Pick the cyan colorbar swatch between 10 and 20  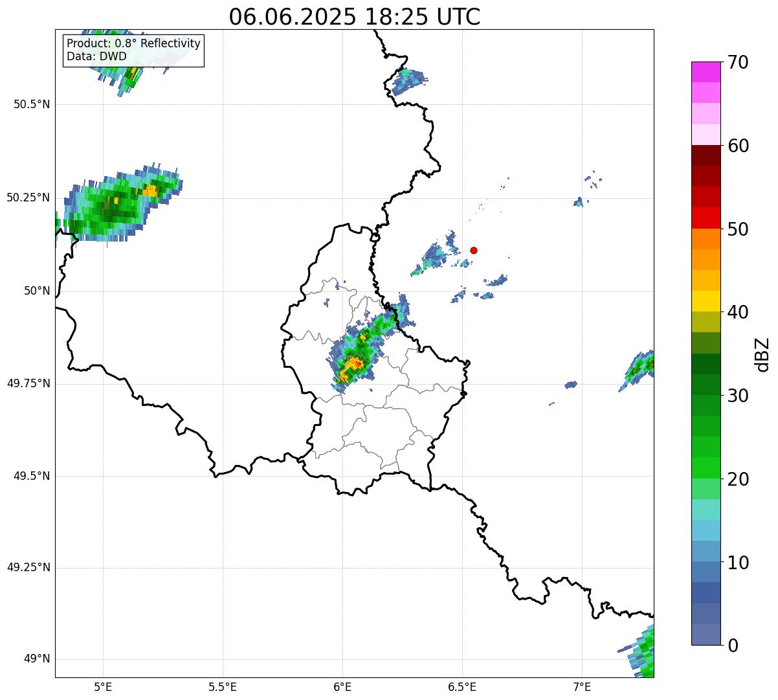tap(706, 530)
